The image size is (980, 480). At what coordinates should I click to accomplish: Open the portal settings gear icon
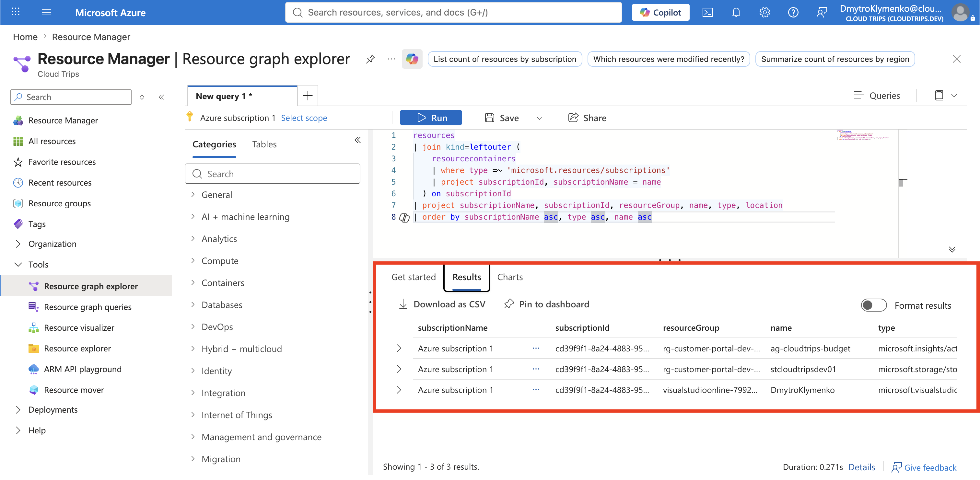(x=764, y=13)
